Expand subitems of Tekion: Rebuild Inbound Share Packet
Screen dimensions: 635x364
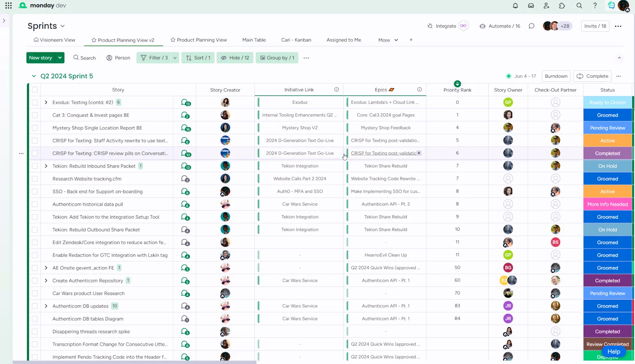coord(46,166)
